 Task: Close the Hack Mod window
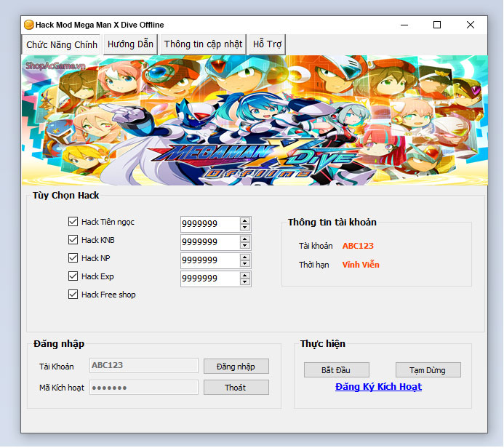click(471, 25)
